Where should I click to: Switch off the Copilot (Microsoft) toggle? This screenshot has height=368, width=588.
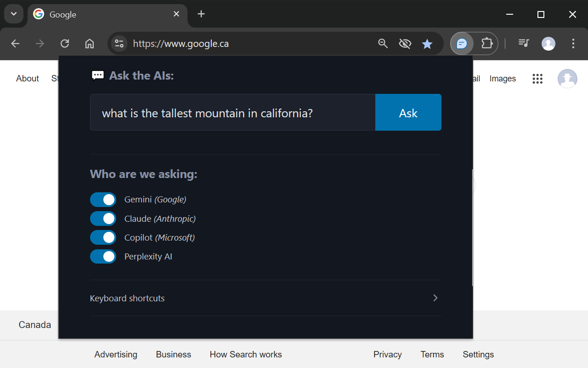coord(103,237)
